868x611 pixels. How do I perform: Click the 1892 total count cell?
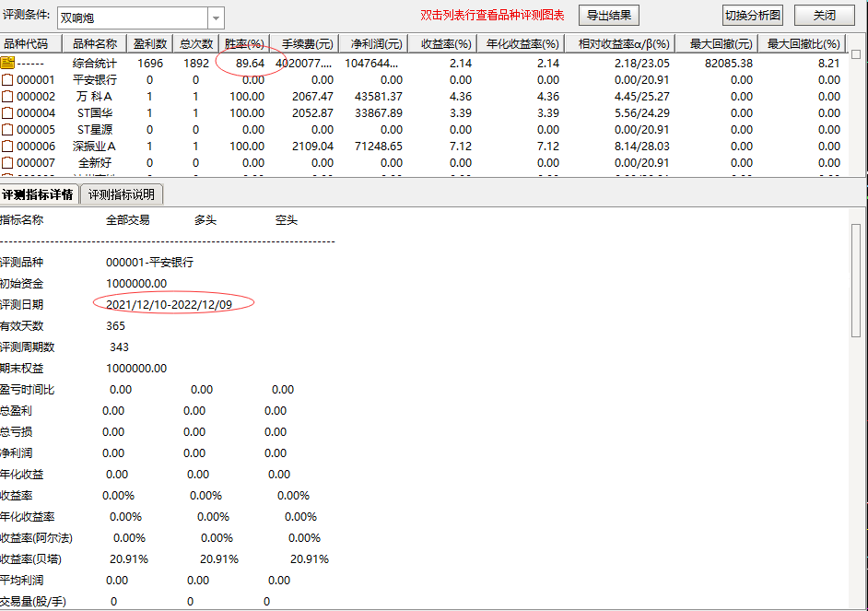tap(196, 63)
